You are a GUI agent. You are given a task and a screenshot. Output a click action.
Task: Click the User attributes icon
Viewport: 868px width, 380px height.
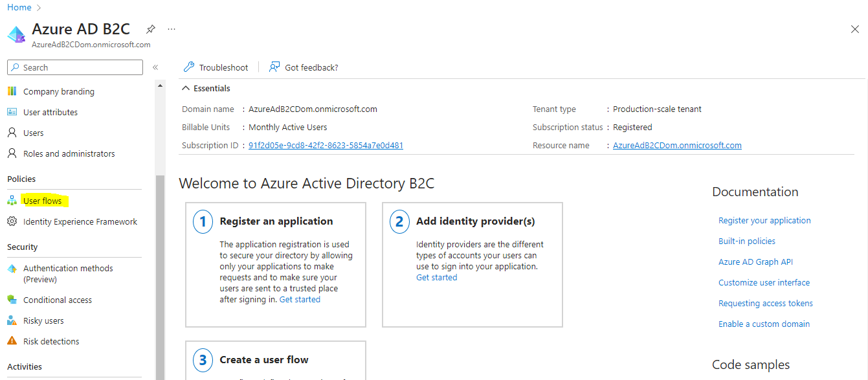[x=12, y=112]
